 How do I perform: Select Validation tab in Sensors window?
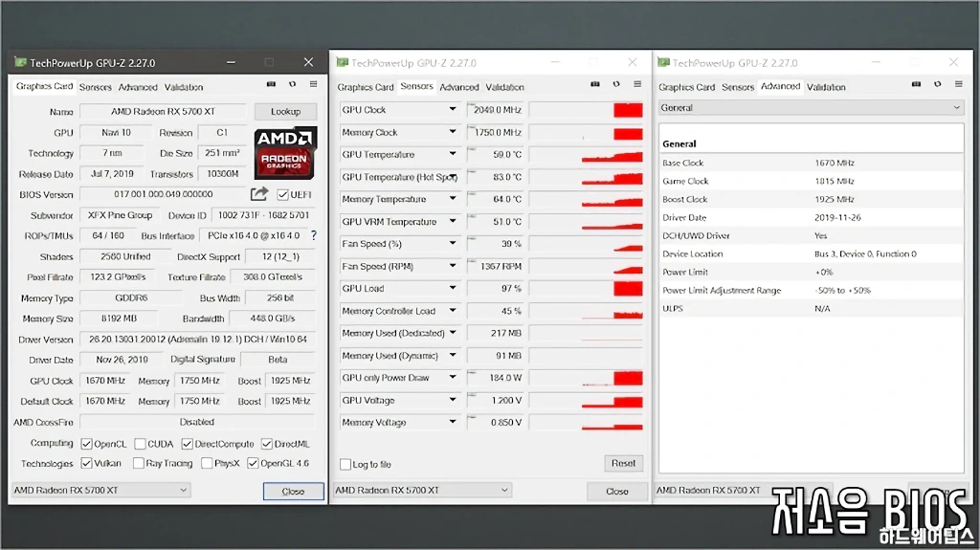pos(505,87)
